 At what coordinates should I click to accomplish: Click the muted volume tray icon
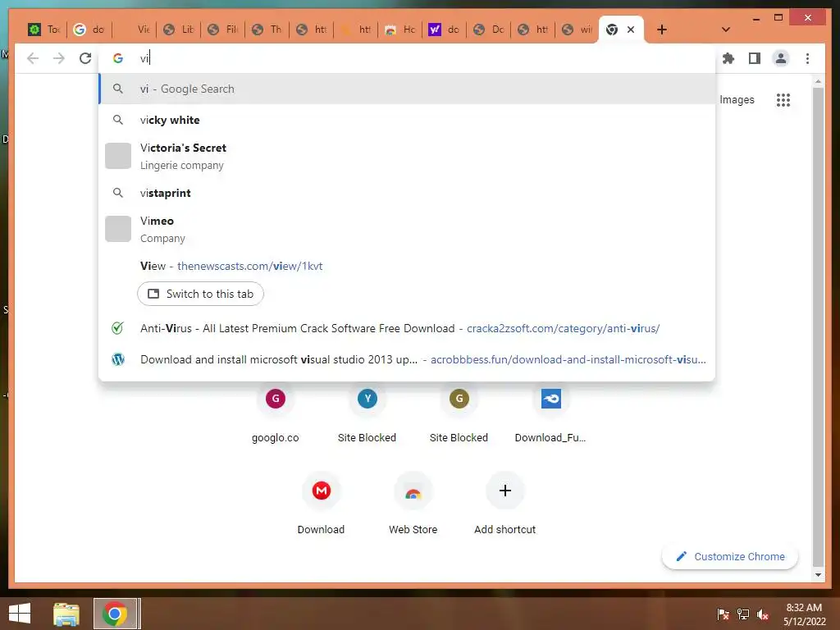click(x=763, y=614)
